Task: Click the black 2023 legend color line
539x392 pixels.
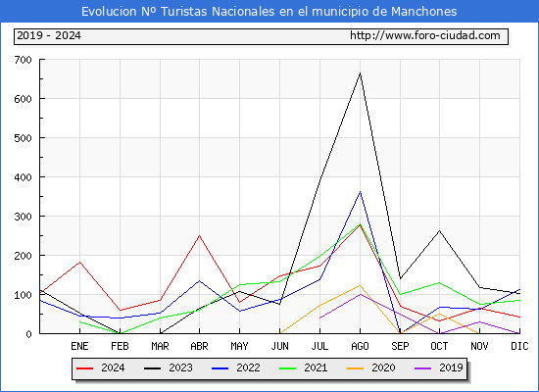Action: [152, 368]
